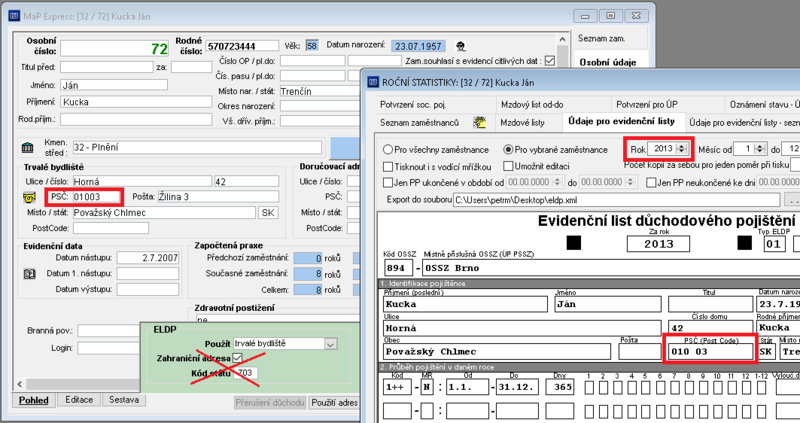
Task: Click Kód státu field with 703
Action: [x=246, y=373]
